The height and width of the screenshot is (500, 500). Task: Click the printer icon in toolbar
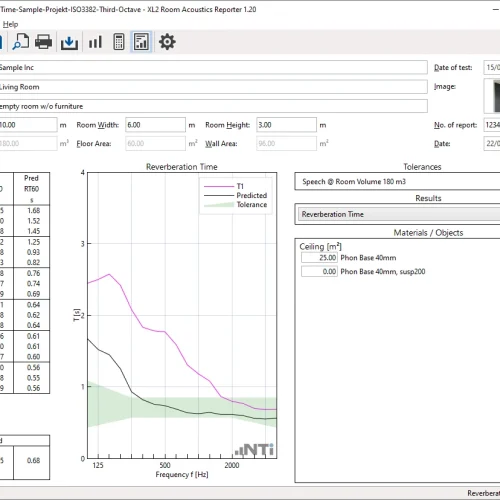(x=44, y=42)
